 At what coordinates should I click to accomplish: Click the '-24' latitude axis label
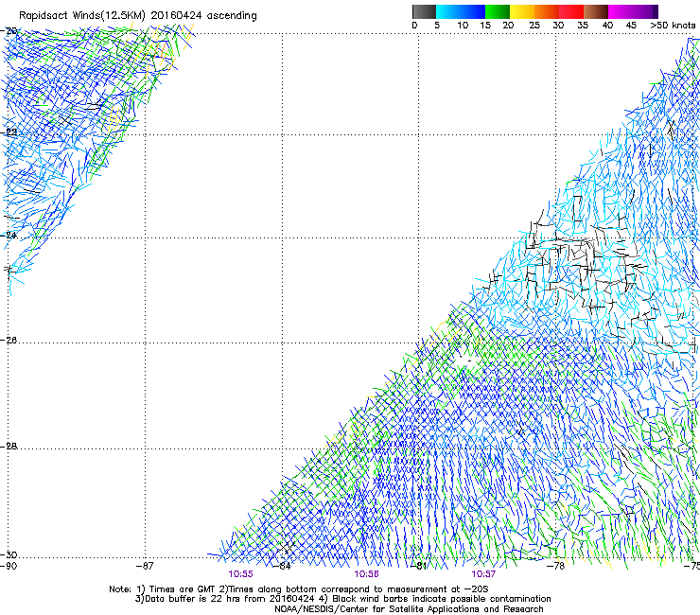(9, 235)
